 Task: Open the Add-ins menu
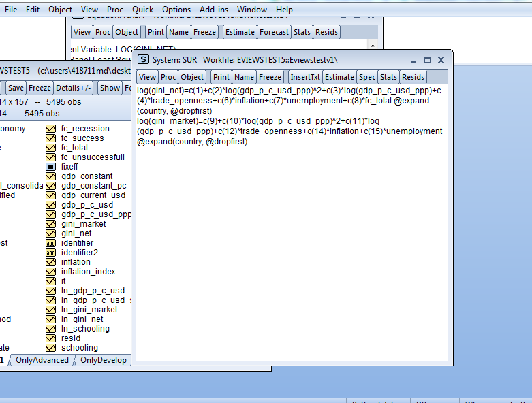tap(214, 10)
